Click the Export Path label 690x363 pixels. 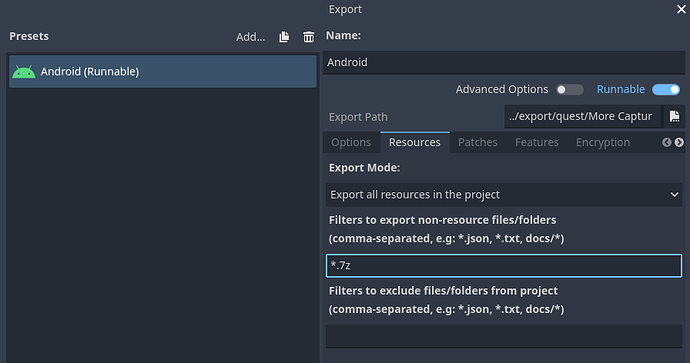point(358,117)
